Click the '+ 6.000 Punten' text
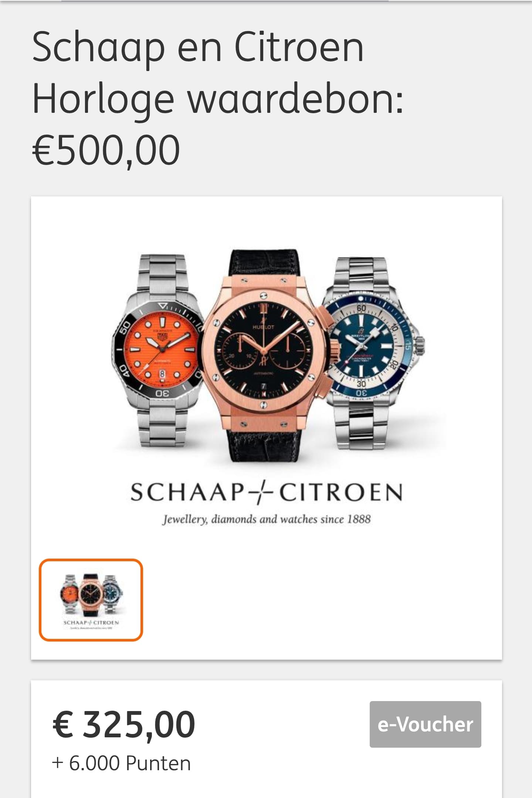The image size is (532, 798). point(121,763)
